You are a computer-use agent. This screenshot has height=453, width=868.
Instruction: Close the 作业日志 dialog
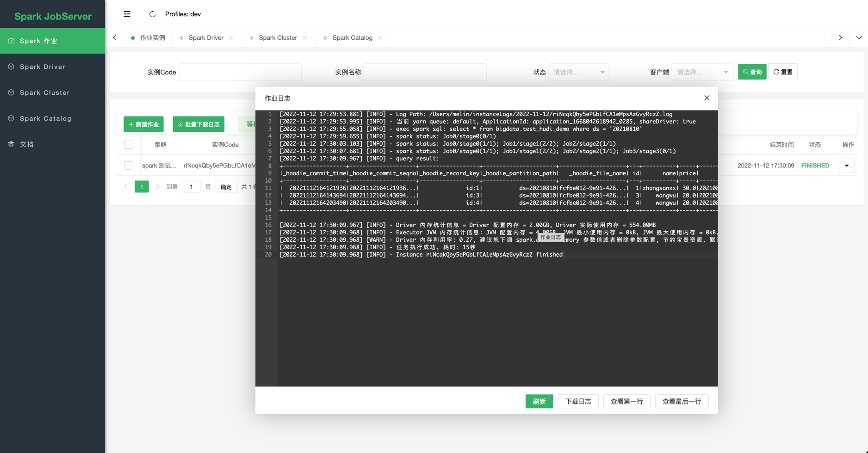(707, 98)
